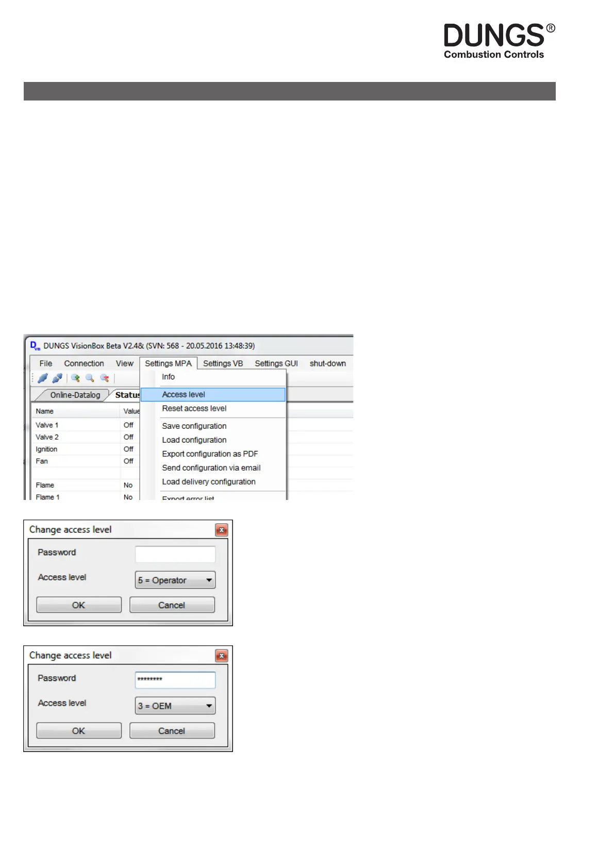Switch to the Status tab

(x=127, y=395)
